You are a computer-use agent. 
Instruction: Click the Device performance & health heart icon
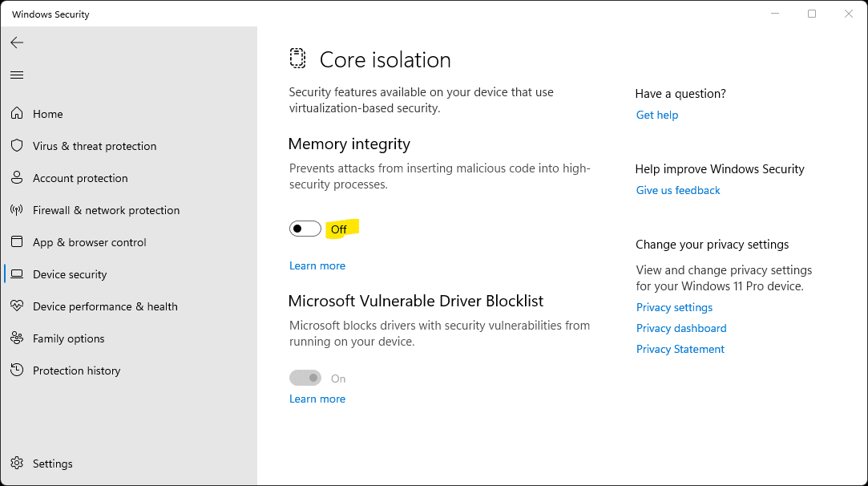coord(16,306)
